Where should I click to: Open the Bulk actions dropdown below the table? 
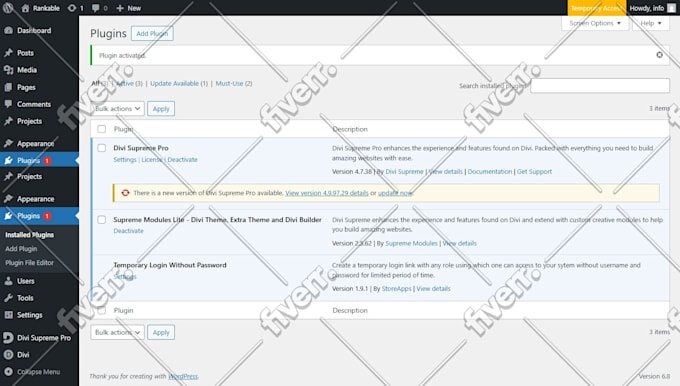118,332
